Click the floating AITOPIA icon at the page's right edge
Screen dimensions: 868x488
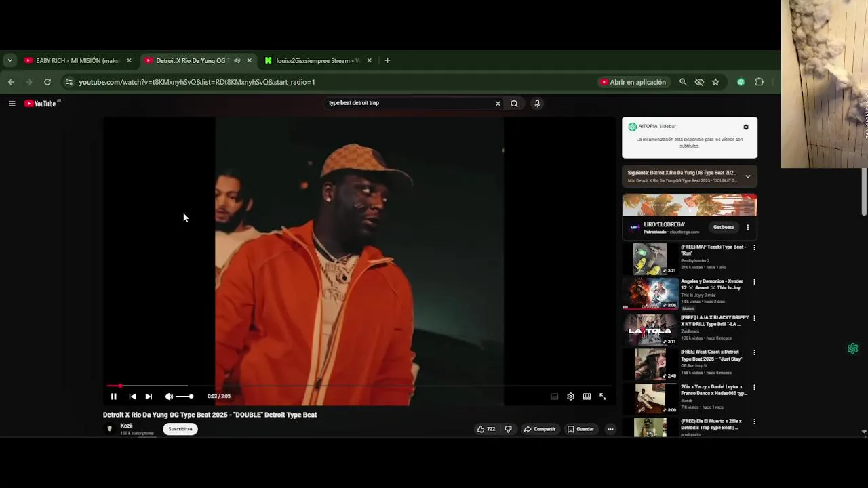pos(853,348)
